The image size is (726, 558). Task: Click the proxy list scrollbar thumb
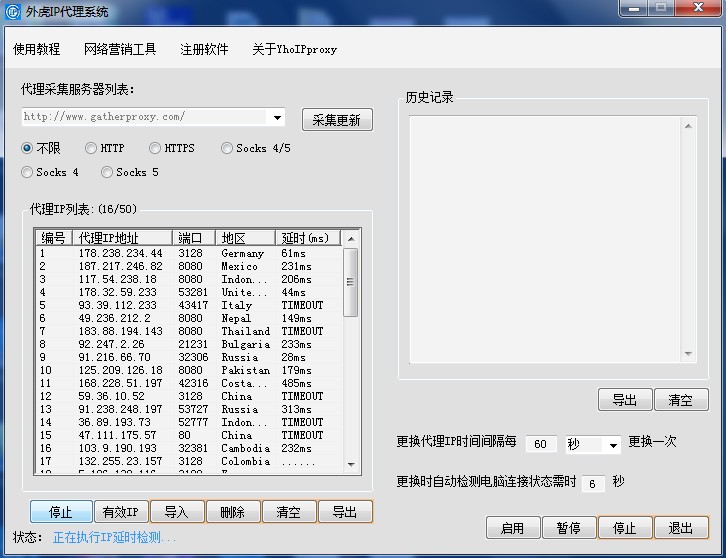click(x=350, y=282)
